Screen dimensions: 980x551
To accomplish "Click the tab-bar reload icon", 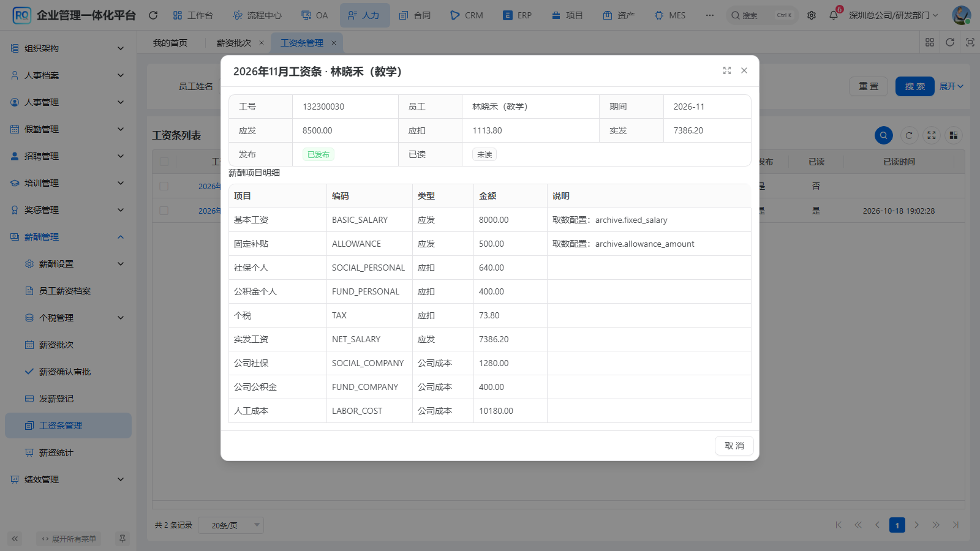I will [950, 42].
